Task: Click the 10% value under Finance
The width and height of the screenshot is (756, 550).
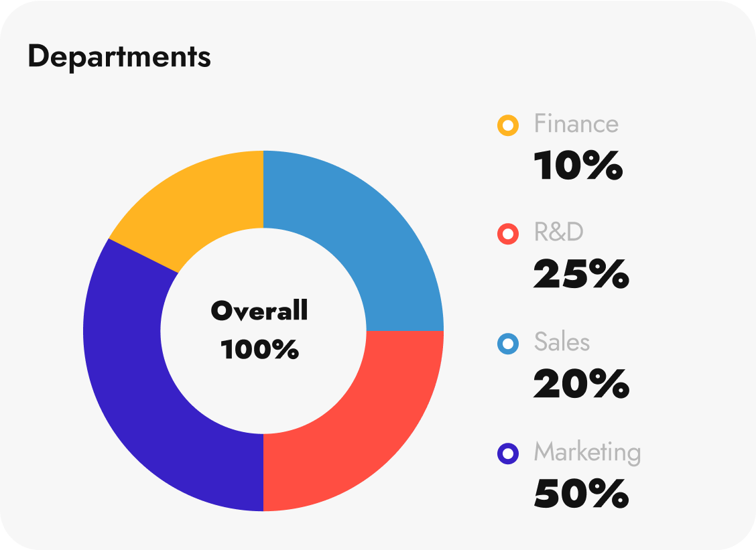Action: 578,165
